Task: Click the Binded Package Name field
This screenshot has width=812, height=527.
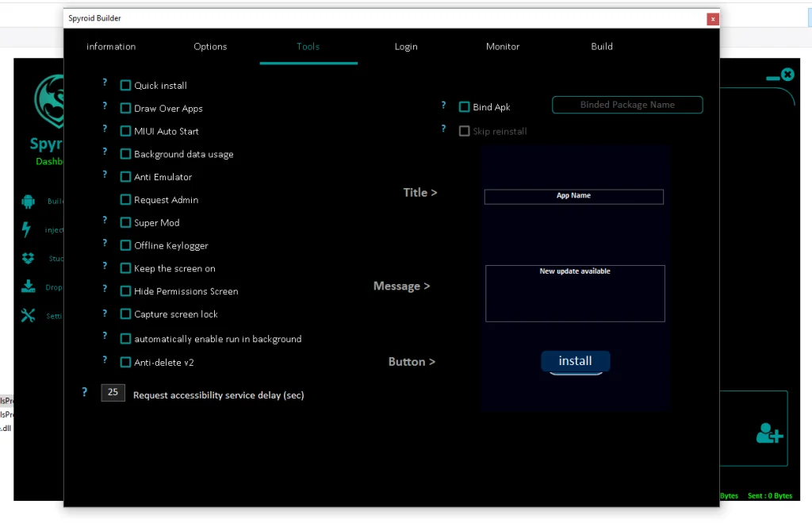Action: point(627,105)
